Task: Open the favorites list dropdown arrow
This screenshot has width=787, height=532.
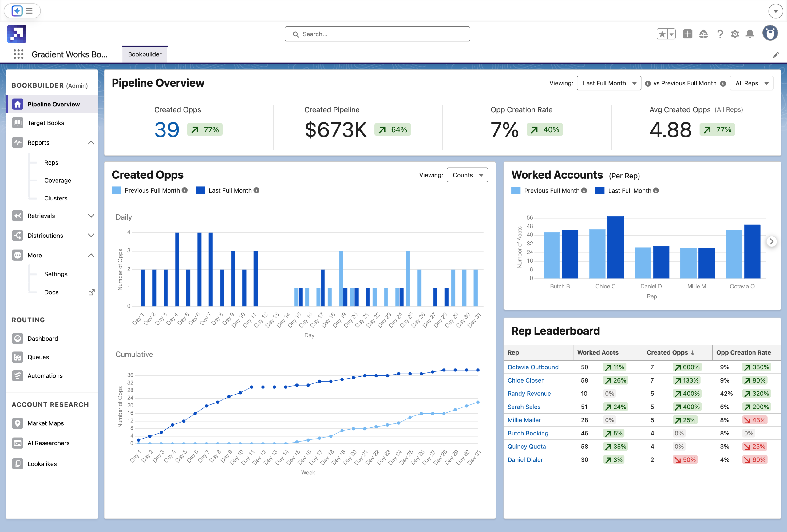Action: 671,34
